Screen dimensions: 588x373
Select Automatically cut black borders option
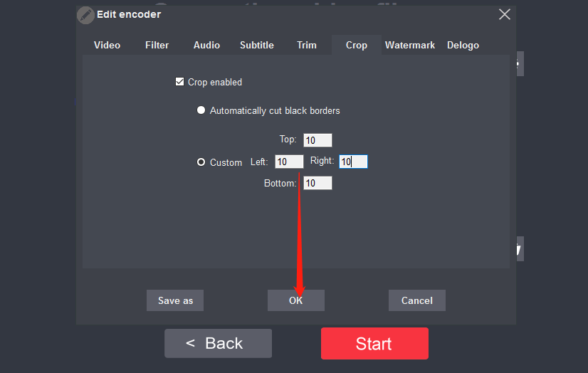point(201,110)
